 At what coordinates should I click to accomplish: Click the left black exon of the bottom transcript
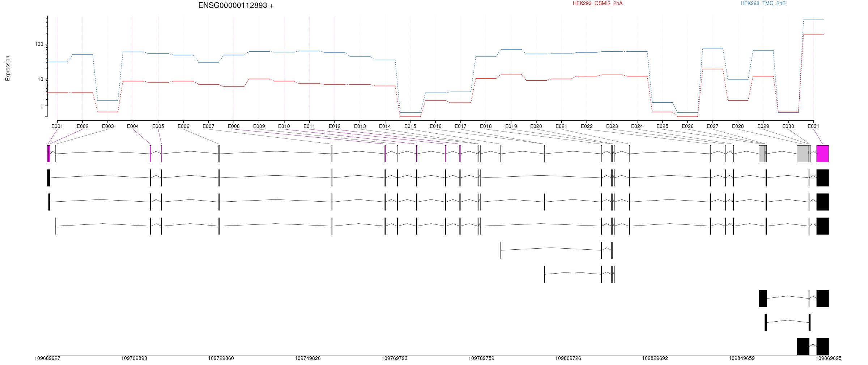[x=803, y=347]
